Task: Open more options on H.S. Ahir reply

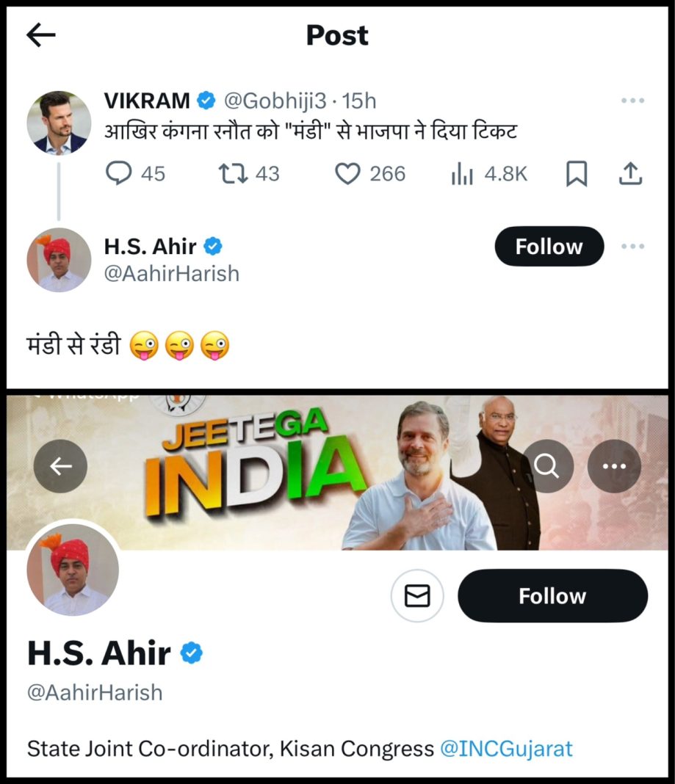Action: [x=632, y=246]
